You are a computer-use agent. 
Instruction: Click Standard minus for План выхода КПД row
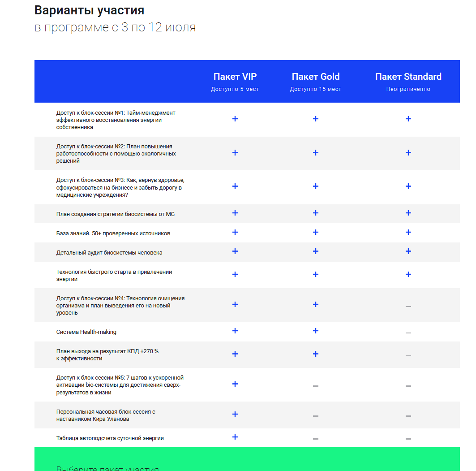(x=408, y=355)
